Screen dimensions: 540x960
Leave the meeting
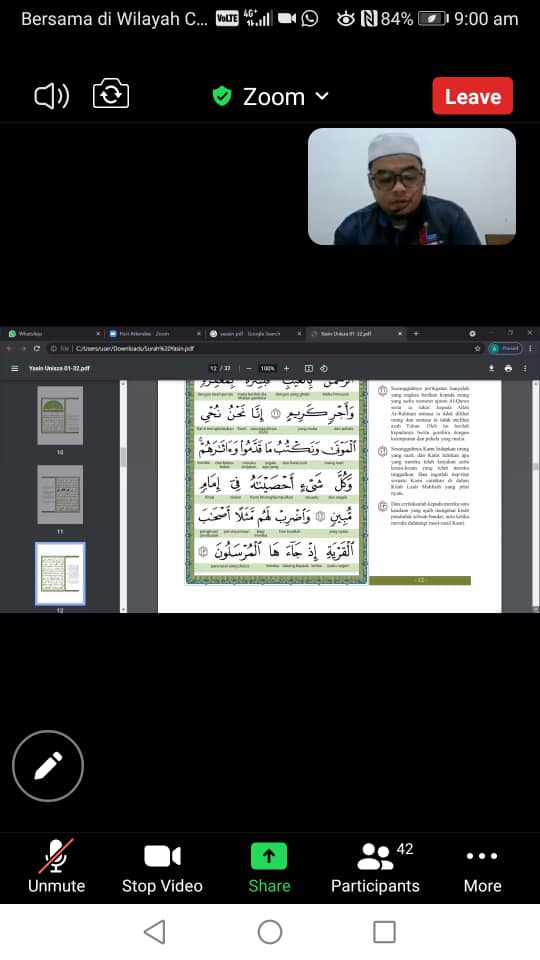click(473, 96)
